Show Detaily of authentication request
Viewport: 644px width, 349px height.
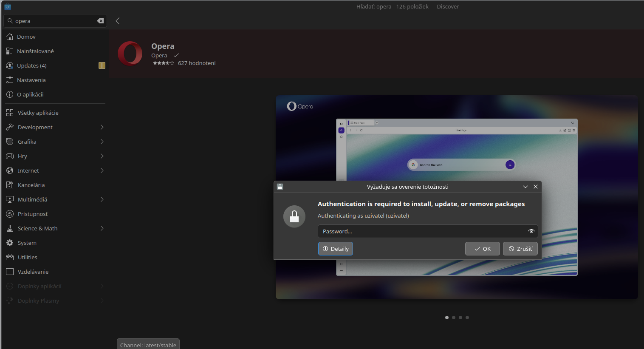[x=336, y=249]
